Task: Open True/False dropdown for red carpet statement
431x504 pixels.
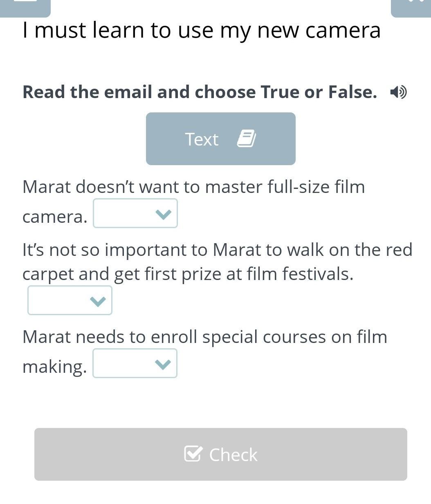Action: point(70,300)
